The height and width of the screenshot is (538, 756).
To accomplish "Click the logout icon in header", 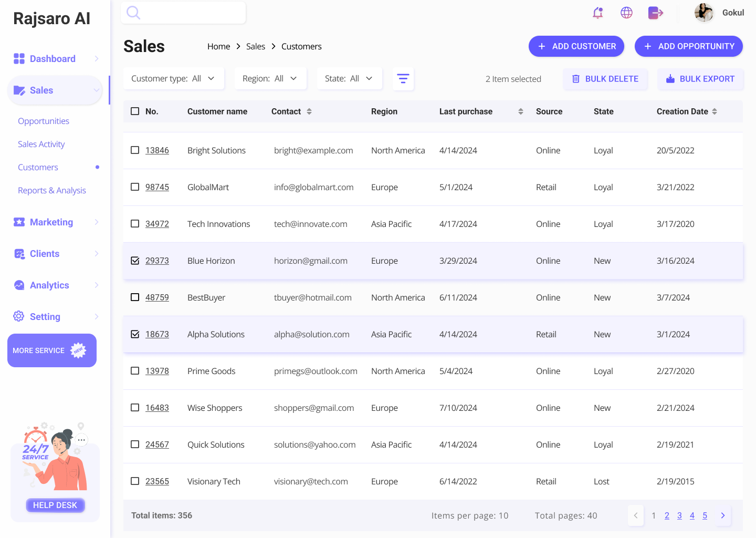I will tap(655, 13).
